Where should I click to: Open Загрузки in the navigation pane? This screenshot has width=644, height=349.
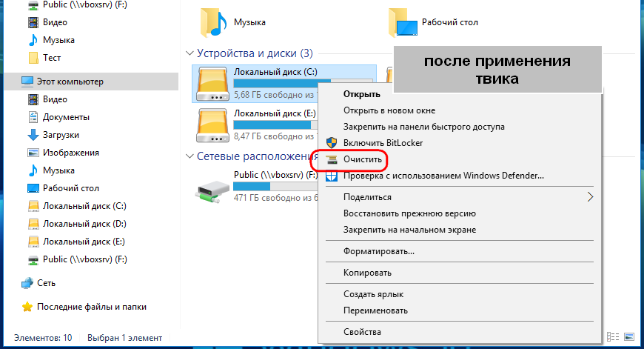[x=61, y=135]
